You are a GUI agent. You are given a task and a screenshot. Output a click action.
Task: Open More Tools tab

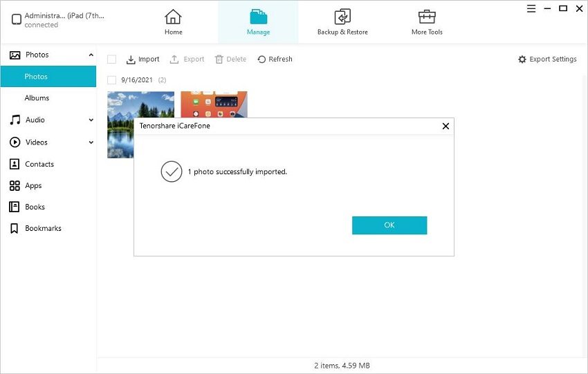point(427,22)
